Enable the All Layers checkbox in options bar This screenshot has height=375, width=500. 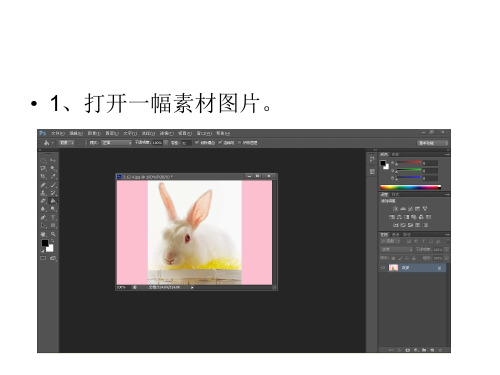point(239,143)
